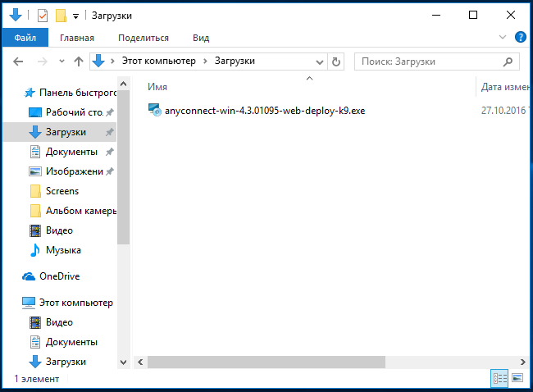Select Панель быстрого доступа in the navigation pane
Viewport: 533px width, 392px height.
pyautogui.click(x=78, y=93)
